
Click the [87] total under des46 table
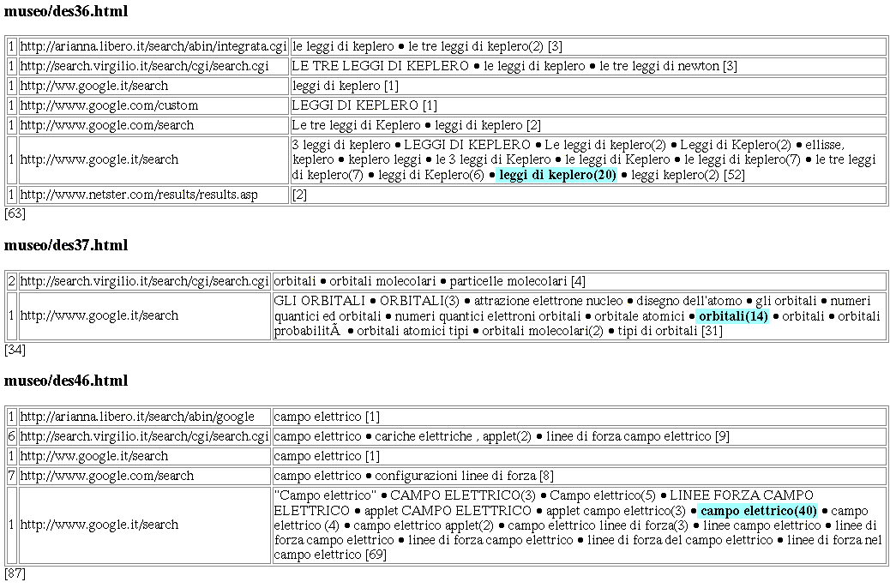click(x=15, y=572)
